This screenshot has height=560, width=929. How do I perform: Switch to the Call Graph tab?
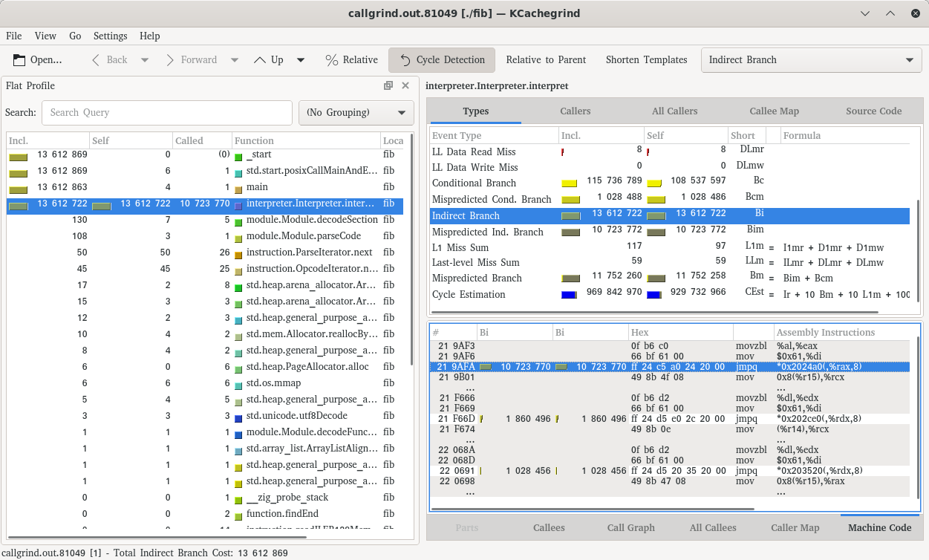coord(630,527)
